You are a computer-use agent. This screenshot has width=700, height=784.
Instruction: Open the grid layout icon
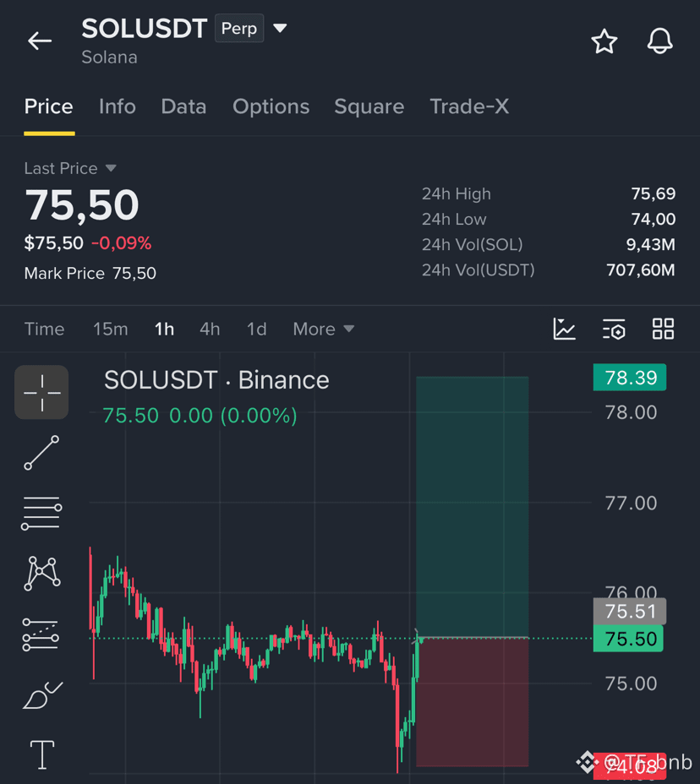pos(663,329)
